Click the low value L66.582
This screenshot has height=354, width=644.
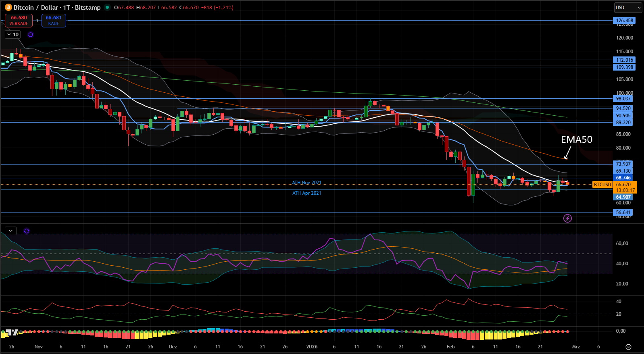click(x=167, y=8)
